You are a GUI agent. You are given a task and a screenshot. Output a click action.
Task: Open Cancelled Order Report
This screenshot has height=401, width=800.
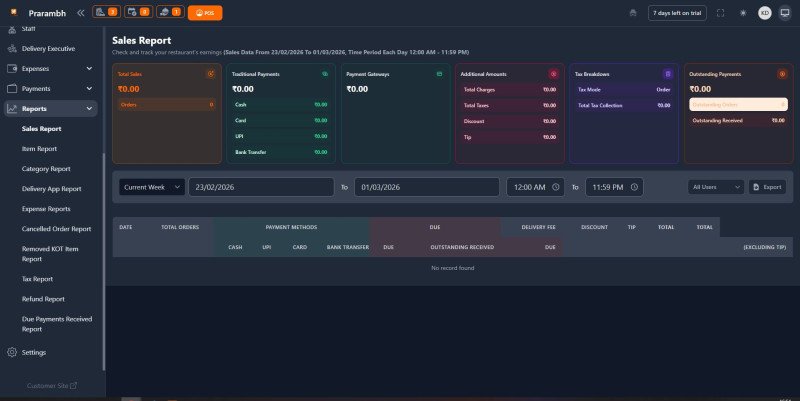point(56,229)
